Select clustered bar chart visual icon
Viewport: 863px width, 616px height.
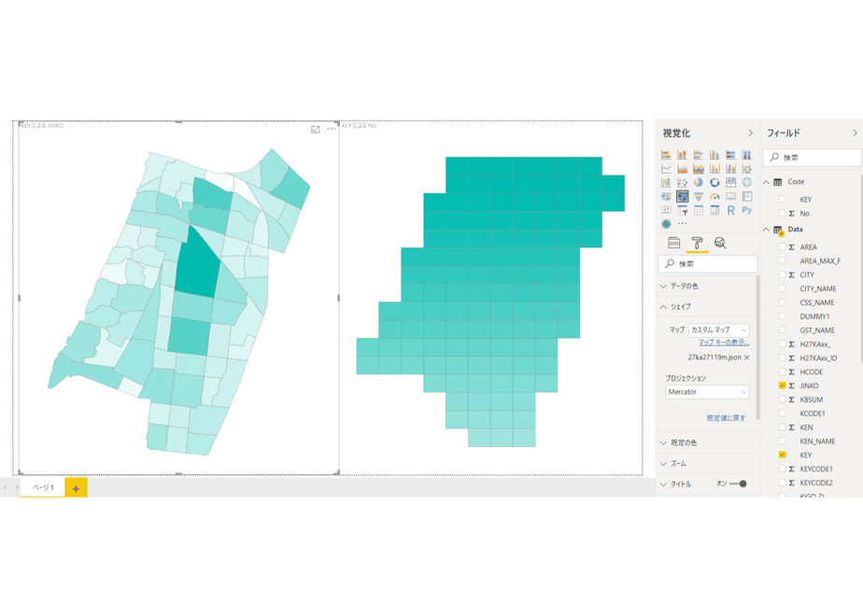[699, 155]
